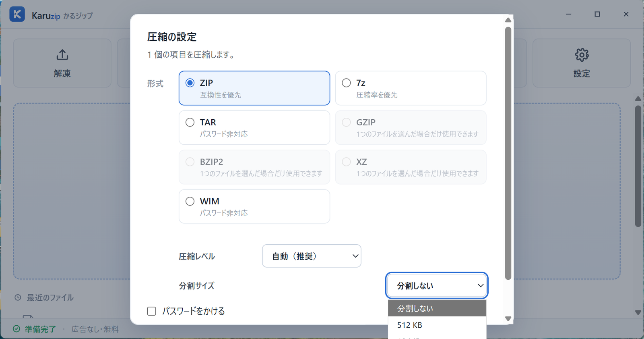Click the 最近のファイル heading
This screenshot has height=339, width=644.
[x=50, y=297]
